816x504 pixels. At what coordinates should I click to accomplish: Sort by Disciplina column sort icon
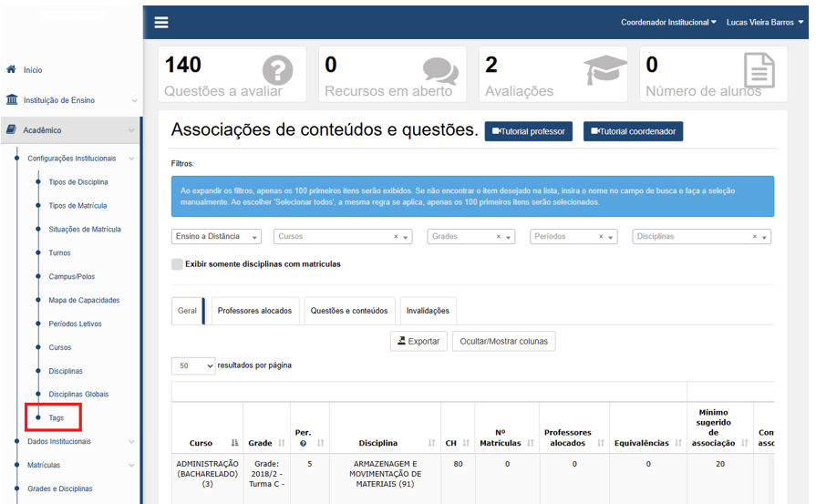pos(431,443)
